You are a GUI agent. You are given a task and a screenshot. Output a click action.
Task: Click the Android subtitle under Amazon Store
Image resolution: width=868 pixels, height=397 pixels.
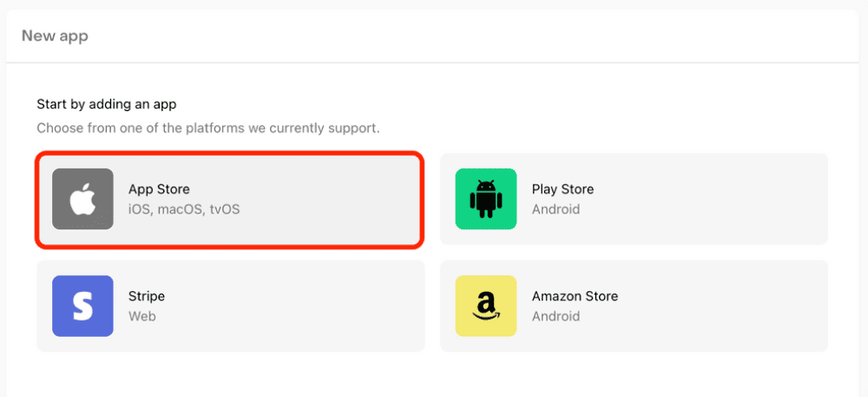click(556, 316)
